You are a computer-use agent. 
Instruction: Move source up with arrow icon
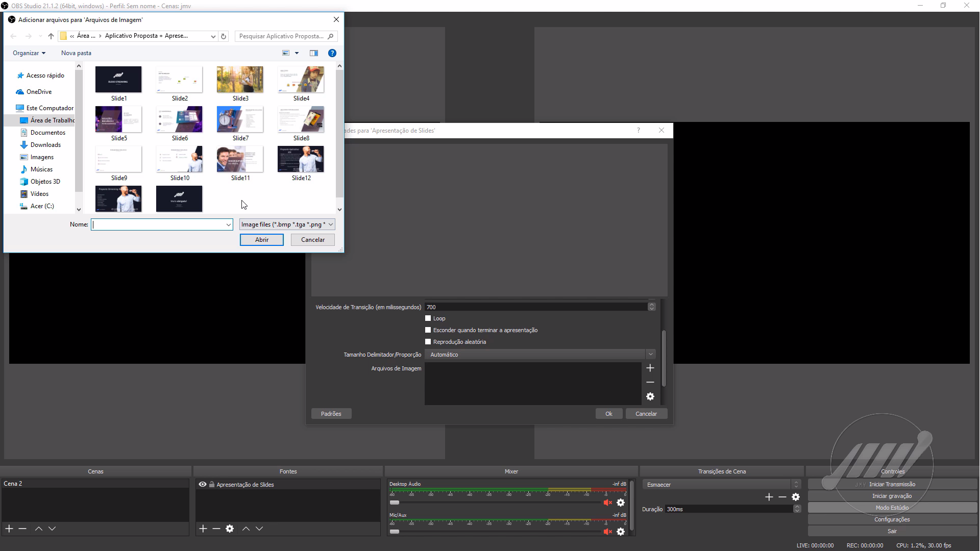pyautogui.click(x=246, y=529)
